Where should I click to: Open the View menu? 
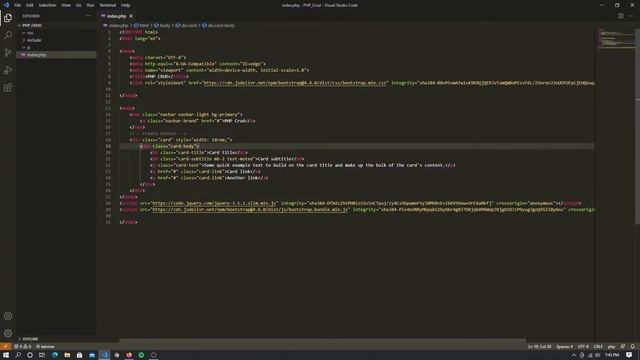click(x=66, y=5)
